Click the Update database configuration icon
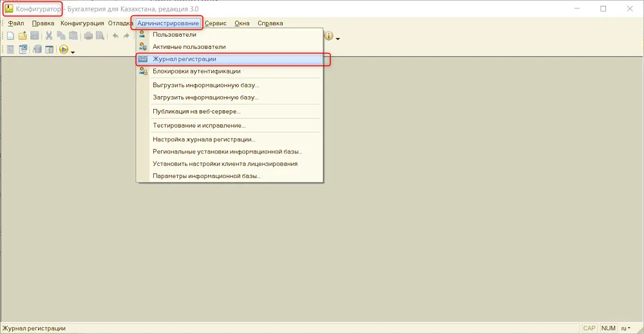Image resolution: width=644 pixels, height=334 pixels. (x=37, y=50)
